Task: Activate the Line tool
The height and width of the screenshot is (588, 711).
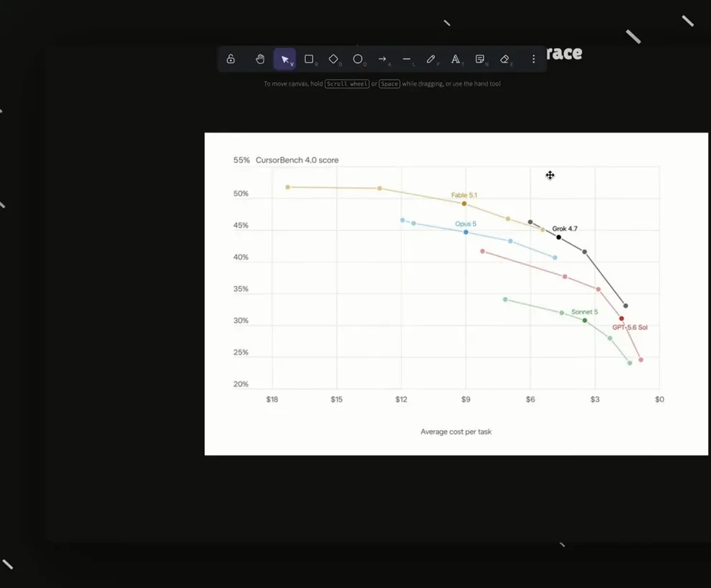Action: [x=406, y=59]
